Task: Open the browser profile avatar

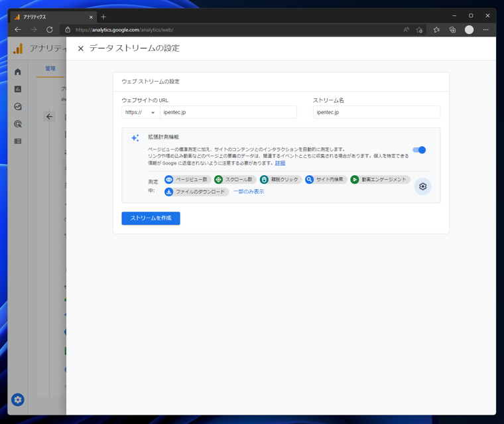Action: (x=469, y=30)
